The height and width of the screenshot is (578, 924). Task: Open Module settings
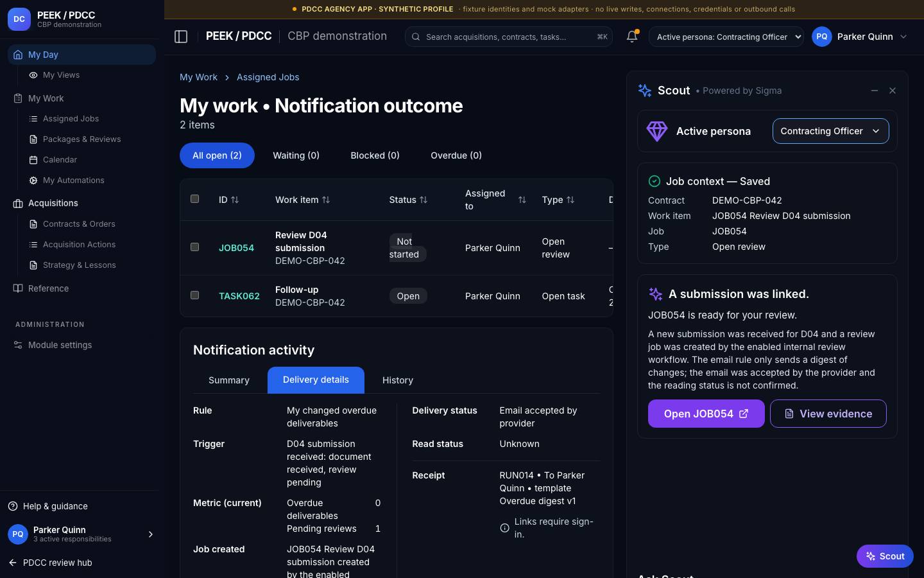coord(60,345)
